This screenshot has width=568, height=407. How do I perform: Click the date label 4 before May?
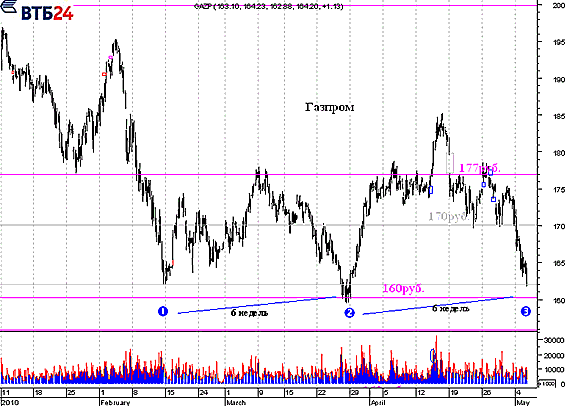pyautogui.click(x=519, y=393)
